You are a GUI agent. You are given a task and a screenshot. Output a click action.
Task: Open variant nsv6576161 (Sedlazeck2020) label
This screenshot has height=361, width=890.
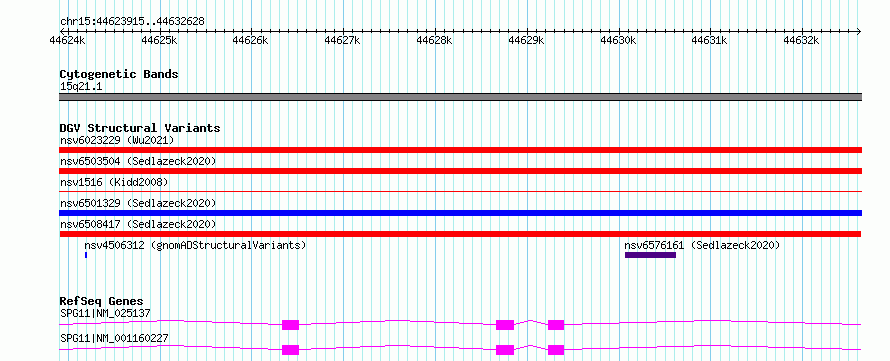(703, 245)
